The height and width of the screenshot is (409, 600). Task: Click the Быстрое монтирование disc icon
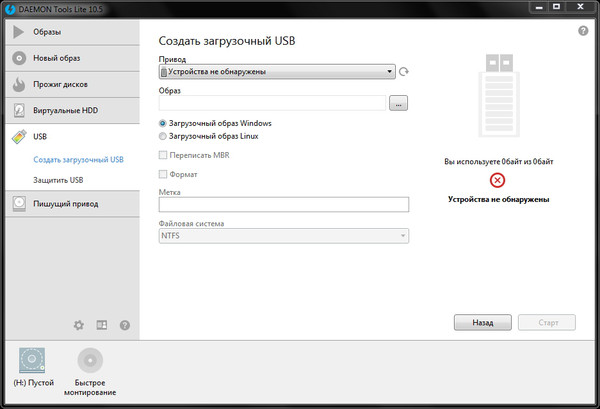point(90,361)
